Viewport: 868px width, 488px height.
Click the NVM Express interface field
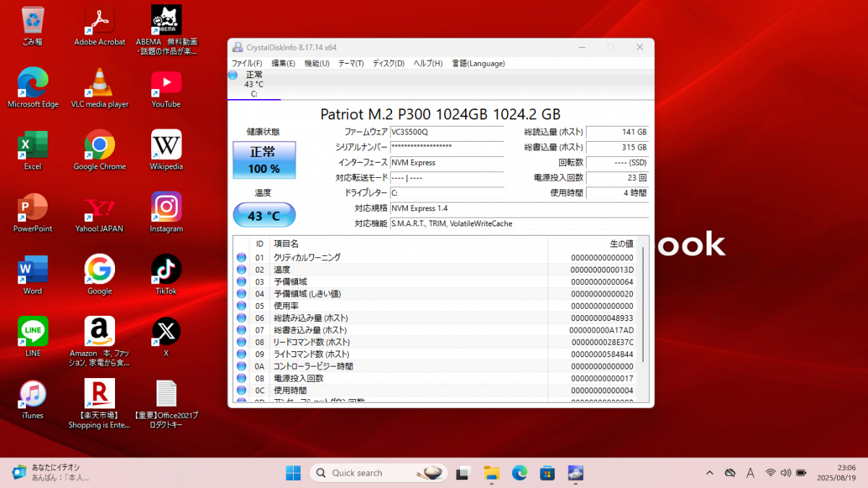coord(446,163)
